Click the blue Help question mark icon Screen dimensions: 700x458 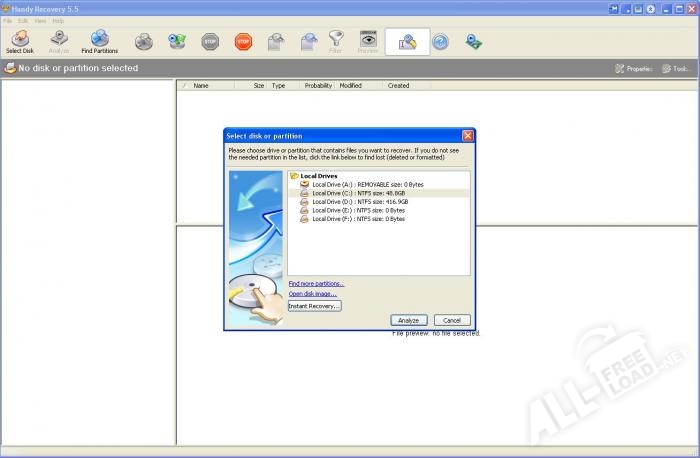click(x=440, y=41)
